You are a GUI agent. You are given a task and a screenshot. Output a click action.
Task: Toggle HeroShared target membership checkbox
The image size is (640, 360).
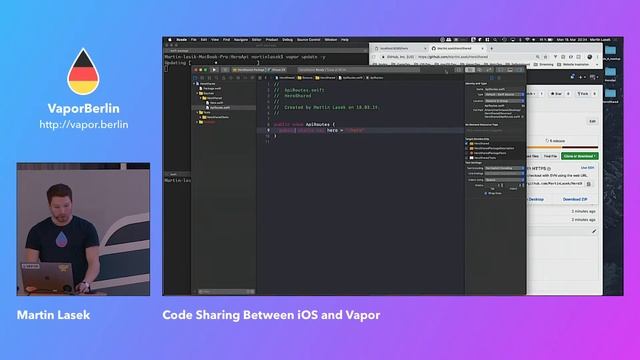[x=466, y=143]
